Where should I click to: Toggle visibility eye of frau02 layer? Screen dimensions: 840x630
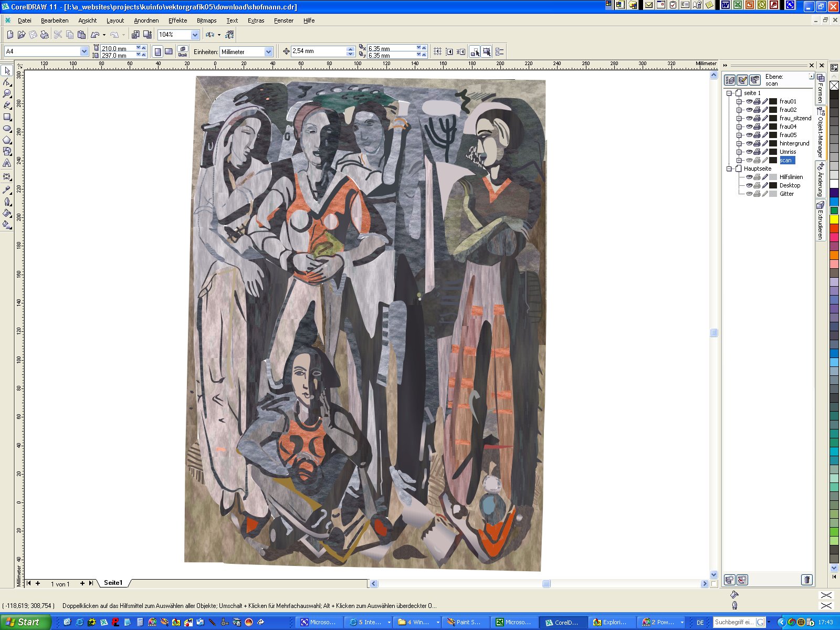coord(749,110)
